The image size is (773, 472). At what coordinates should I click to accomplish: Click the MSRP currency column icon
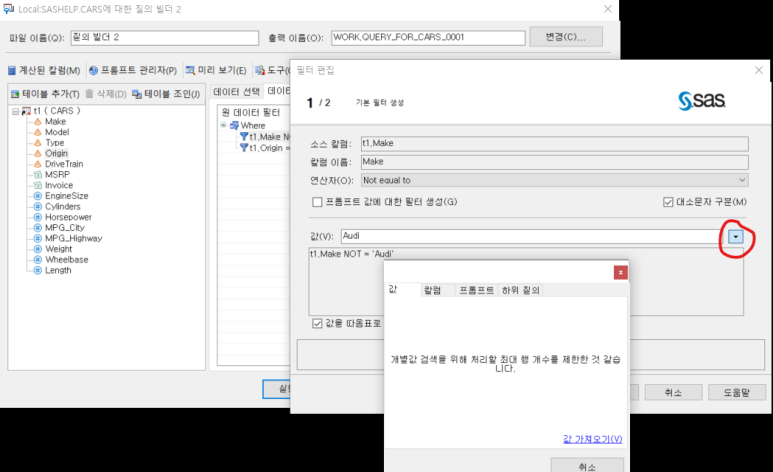37,175
